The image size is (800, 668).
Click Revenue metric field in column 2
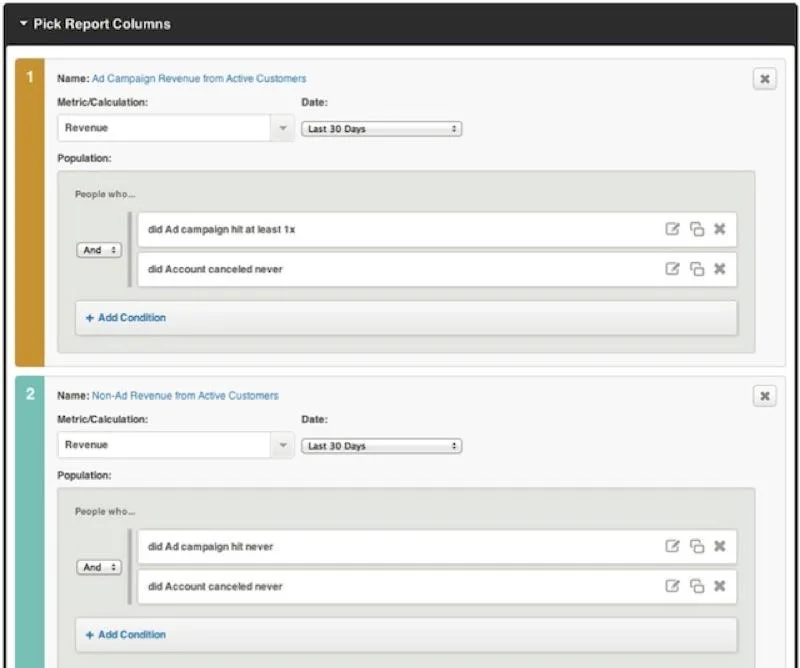164,445
